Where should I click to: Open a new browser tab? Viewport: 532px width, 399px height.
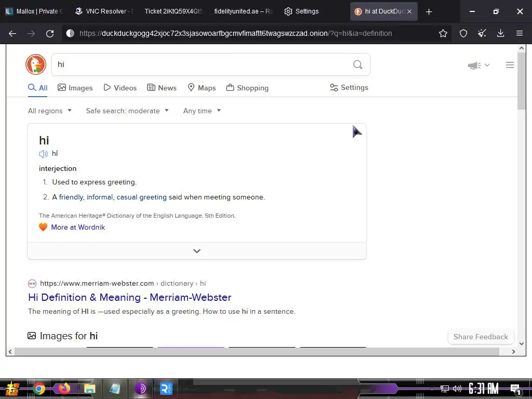pyautogui.click(x=429, y=11)
